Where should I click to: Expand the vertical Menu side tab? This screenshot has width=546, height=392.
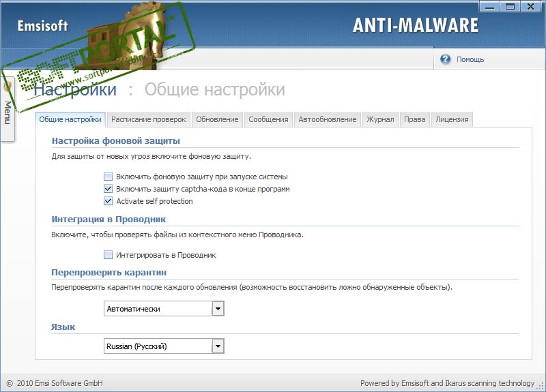[x=8, y=109]
